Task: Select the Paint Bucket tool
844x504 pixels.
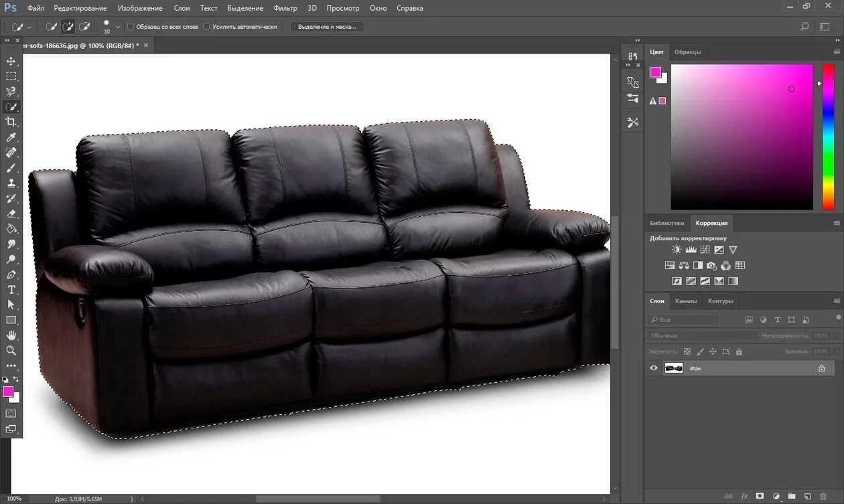Action: 11,229
